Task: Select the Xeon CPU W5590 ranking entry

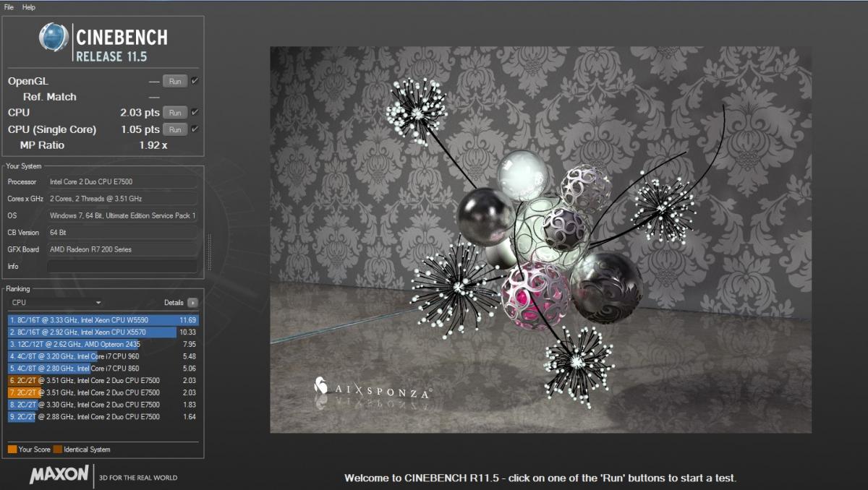Action: tap(101, 319)
